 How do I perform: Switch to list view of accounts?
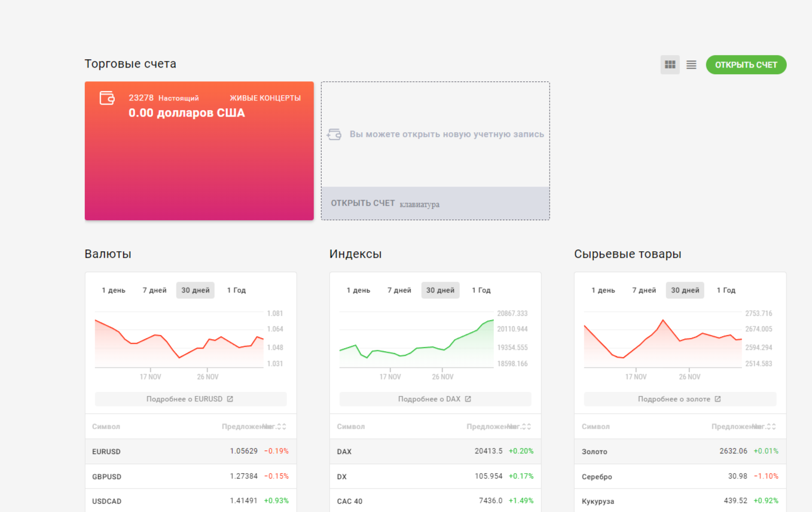[691, 65]
